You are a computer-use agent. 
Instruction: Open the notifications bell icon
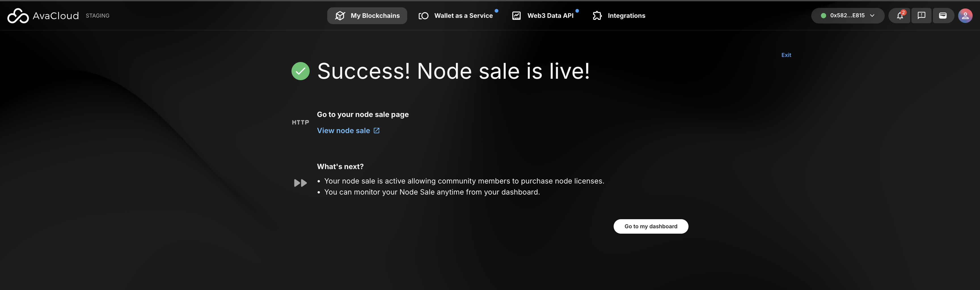(x=899, y=16)
